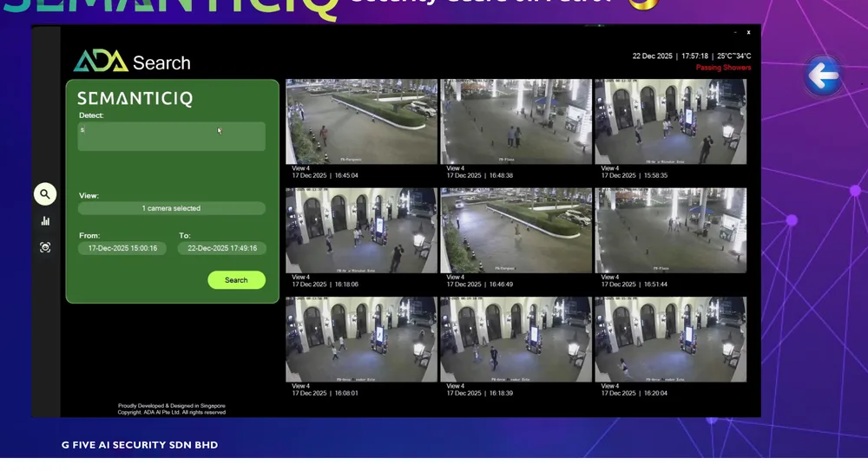Image resolution: width=868 pixels, height=471 pixels.
Task: Open thumbnail timestamped 16:48:38
Action: (x=516, y=121)
